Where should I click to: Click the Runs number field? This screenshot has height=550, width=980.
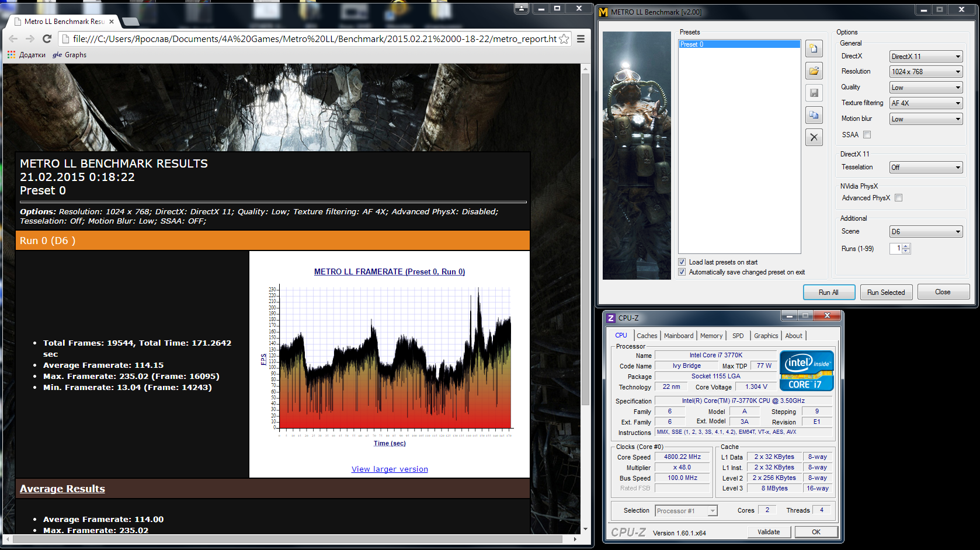896,248
